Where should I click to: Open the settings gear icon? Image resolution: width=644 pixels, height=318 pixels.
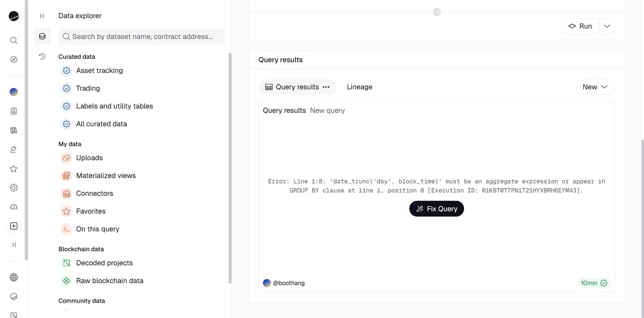tap(14, 188)
